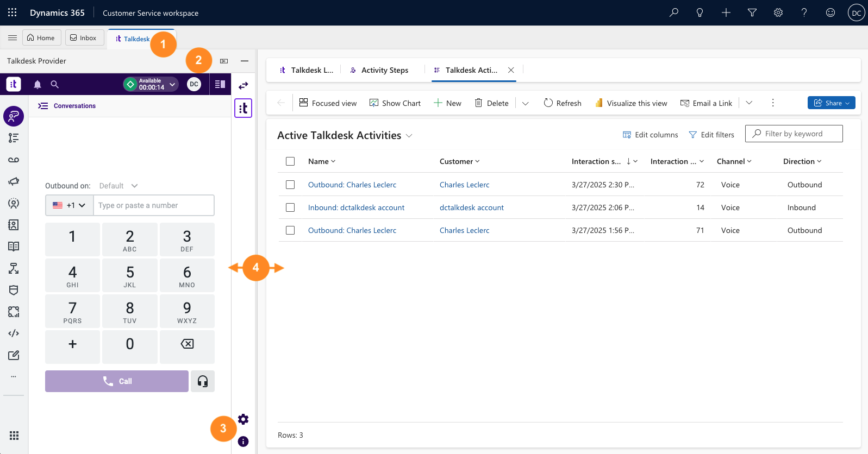868x454 pixels.
Task: Open the Dynamics 365 app launcher waffle
Action: [x=12, y=12]
